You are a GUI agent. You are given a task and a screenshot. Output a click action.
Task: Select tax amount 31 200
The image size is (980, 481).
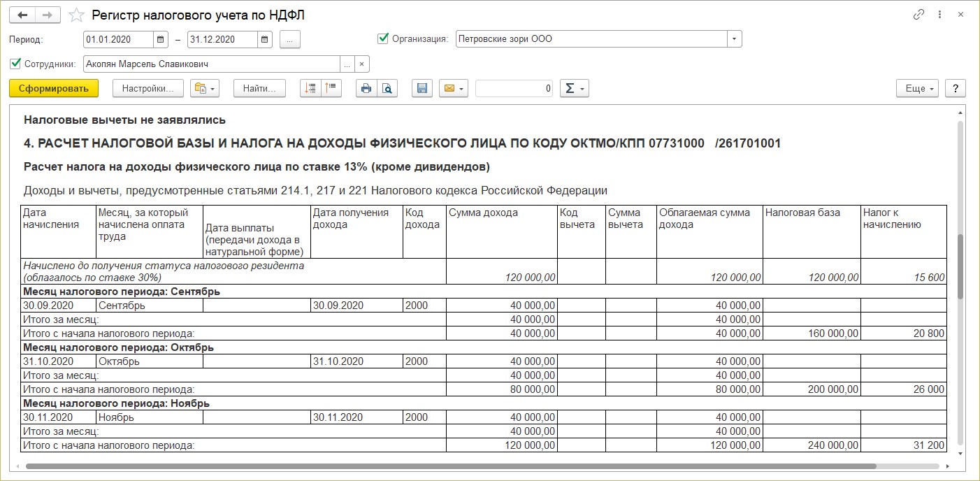[904, 445]
